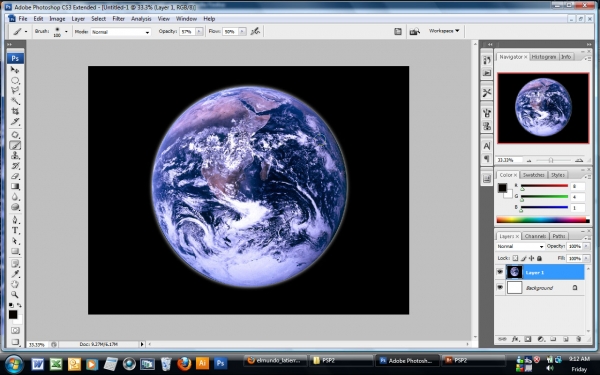This screenshot has height=375, width=600.
Task: Toggle Quick Mask mode
Action: [15, 330]
